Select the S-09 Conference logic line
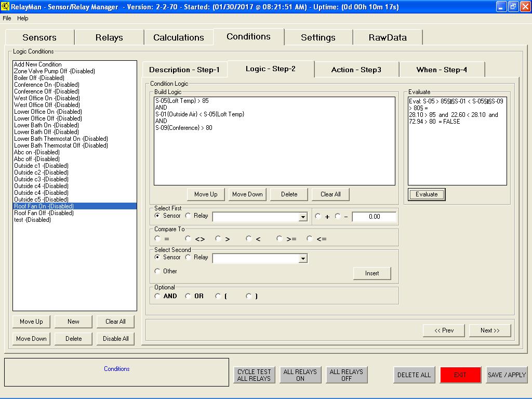Image resolution: width=532 pixels, height=399 pixels. tap(183, 128)
